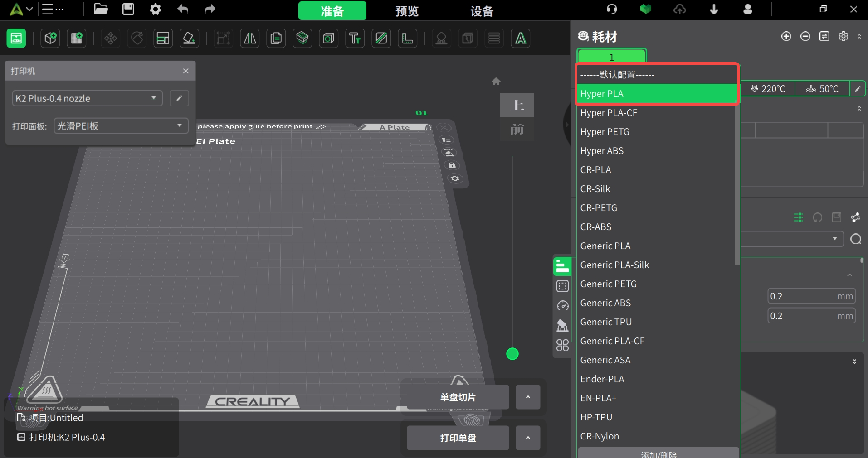Open the user account icon
The height and width of the screenshot is (458, 868).
[x=748, y=9]
